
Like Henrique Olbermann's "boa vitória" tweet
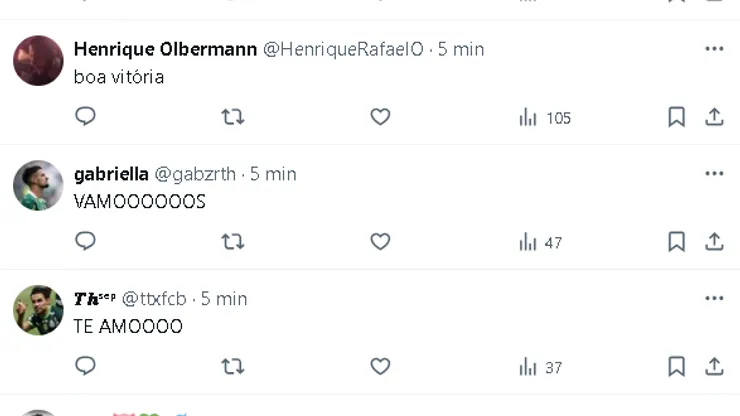tap(380, 117)
